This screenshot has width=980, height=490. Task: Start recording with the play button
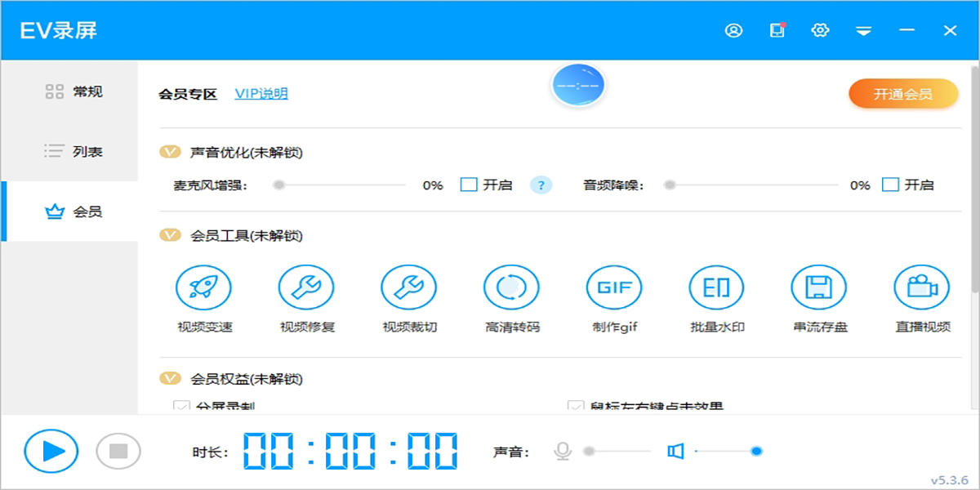click(x=51, y=449)
